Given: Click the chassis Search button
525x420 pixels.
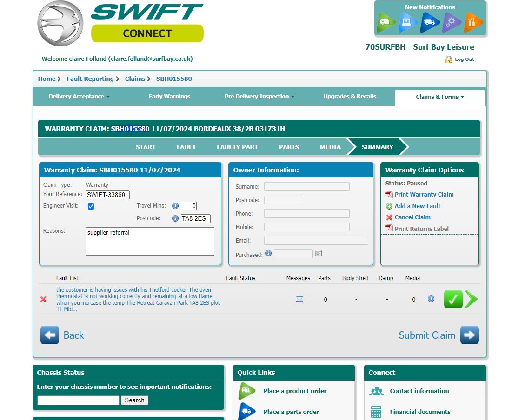Looking at the screenshot, I should click(x=134, y=400).
